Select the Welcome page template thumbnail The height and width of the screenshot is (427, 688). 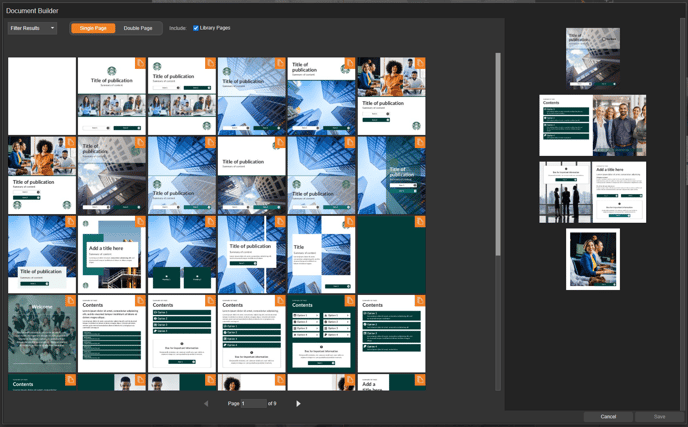[42, 334]
